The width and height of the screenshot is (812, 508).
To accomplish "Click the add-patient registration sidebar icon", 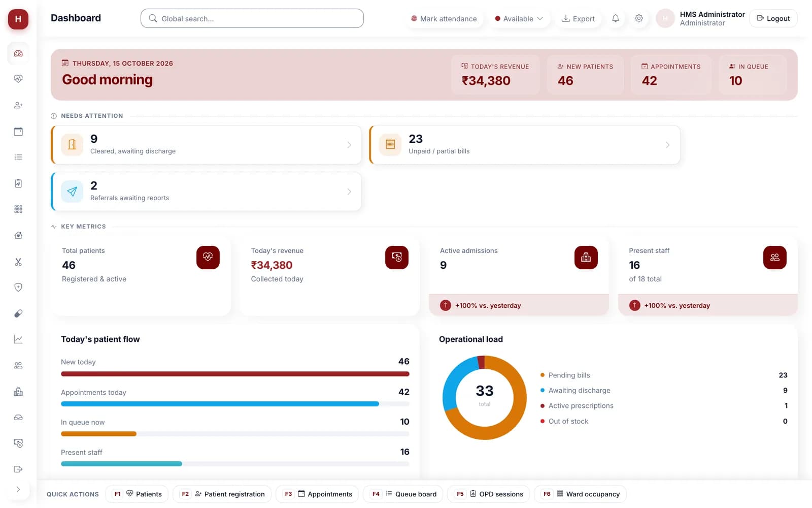I will (x=18, y=105).
